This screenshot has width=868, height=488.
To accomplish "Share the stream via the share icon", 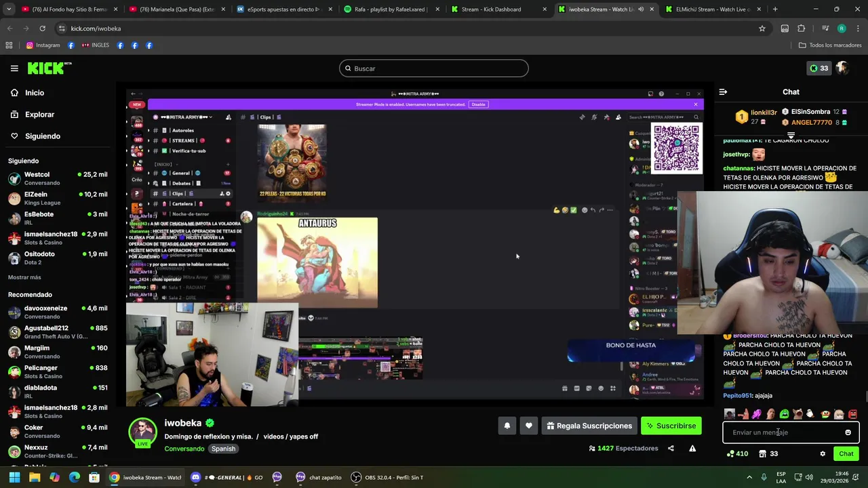I will [671, 448].
